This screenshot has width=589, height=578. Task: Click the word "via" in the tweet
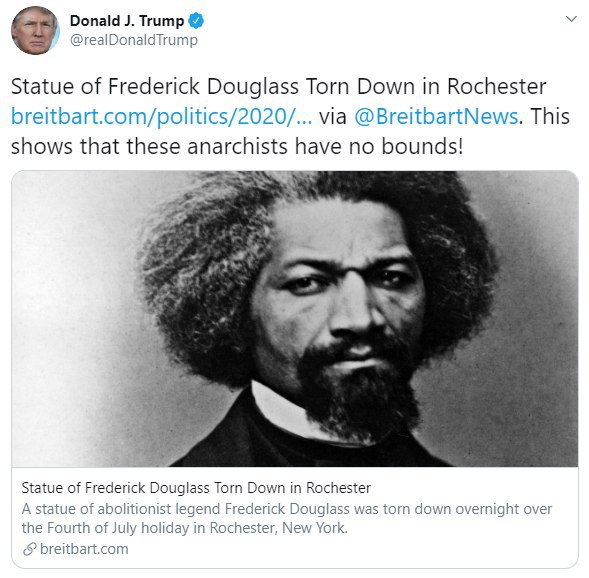[333, 117]
